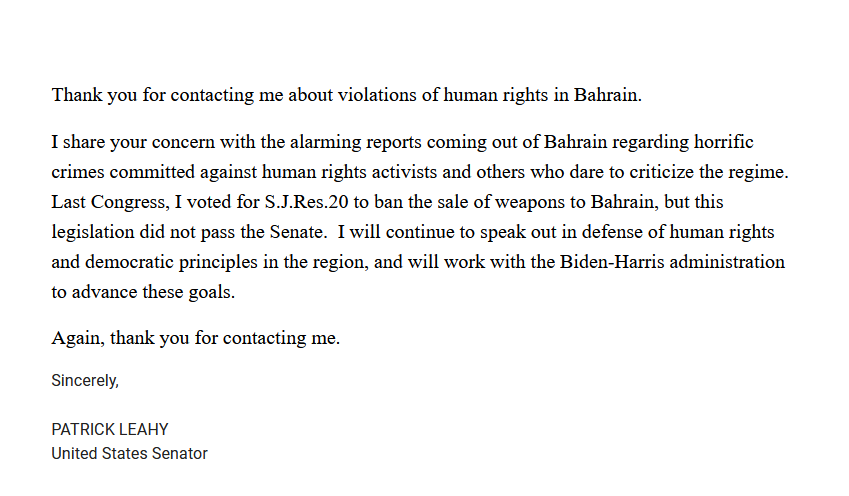Click the word "administration" after Biden-Harris
The image size is (849, 496).
coord(727,262)
